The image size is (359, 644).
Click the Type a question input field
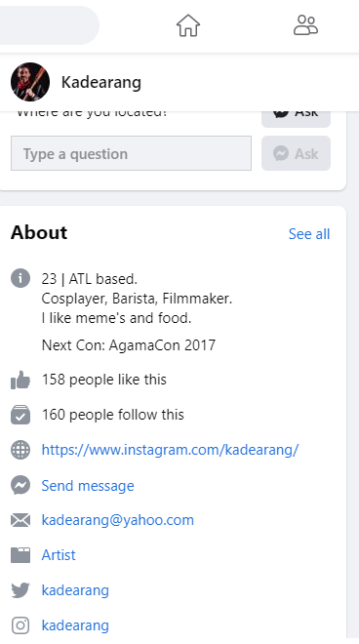[x=131, y=153]
